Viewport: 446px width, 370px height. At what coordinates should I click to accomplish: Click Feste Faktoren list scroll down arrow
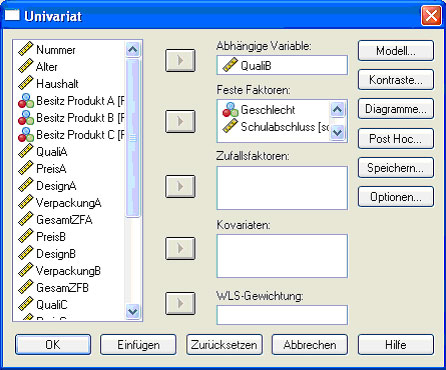pyautogui.click(x=338, y=132)
